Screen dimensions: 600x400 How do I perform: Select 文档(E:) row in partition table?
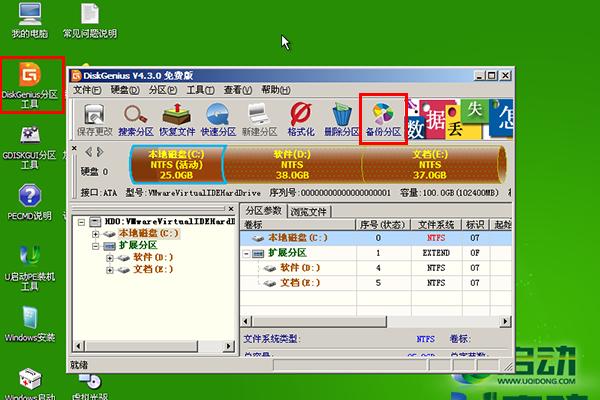coord(376,283)
